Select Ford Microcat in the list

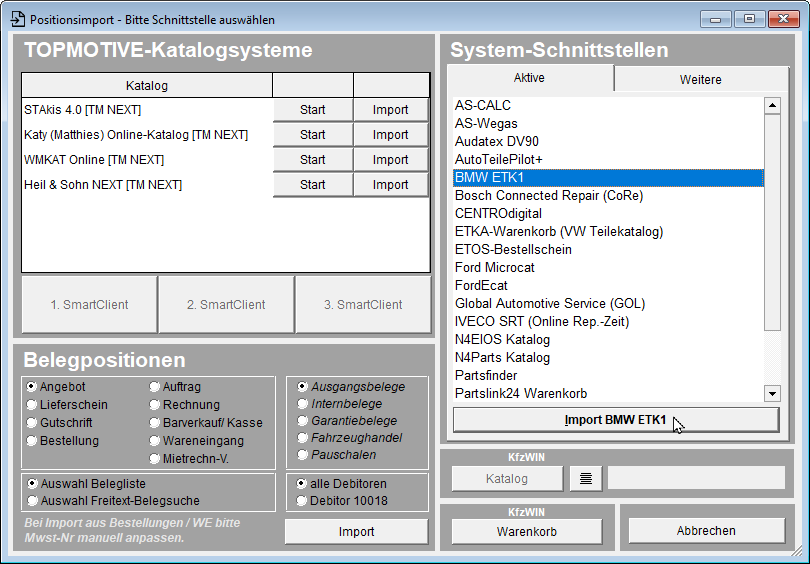[x=608, y=268]
